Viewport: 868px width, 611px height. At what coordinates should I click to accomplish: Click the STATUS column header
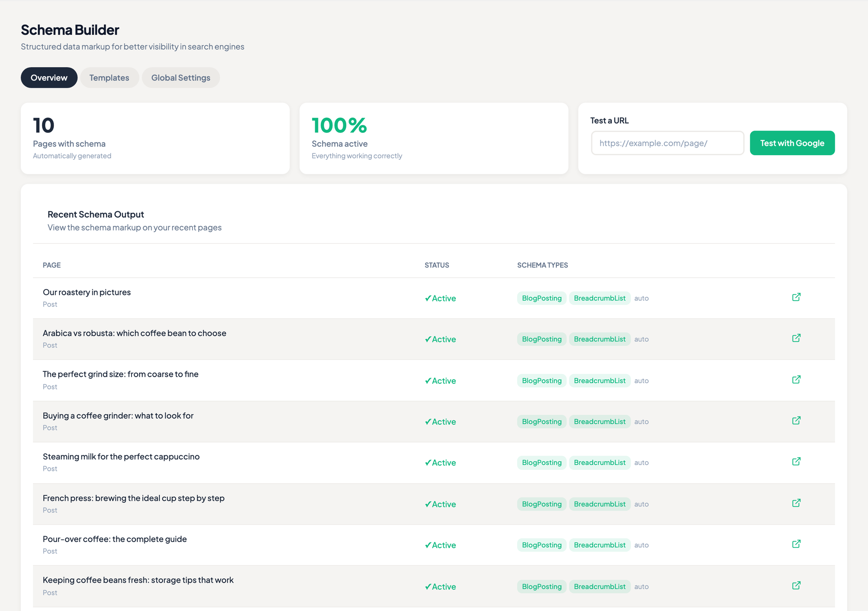pos(437,265)
